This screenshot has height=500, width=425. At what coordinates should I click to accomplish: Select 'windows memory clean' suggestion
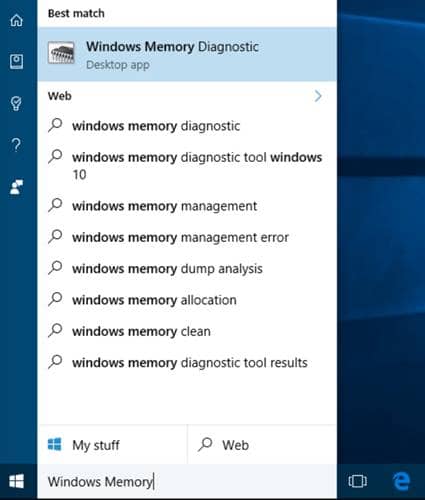[x=187, y=331]
